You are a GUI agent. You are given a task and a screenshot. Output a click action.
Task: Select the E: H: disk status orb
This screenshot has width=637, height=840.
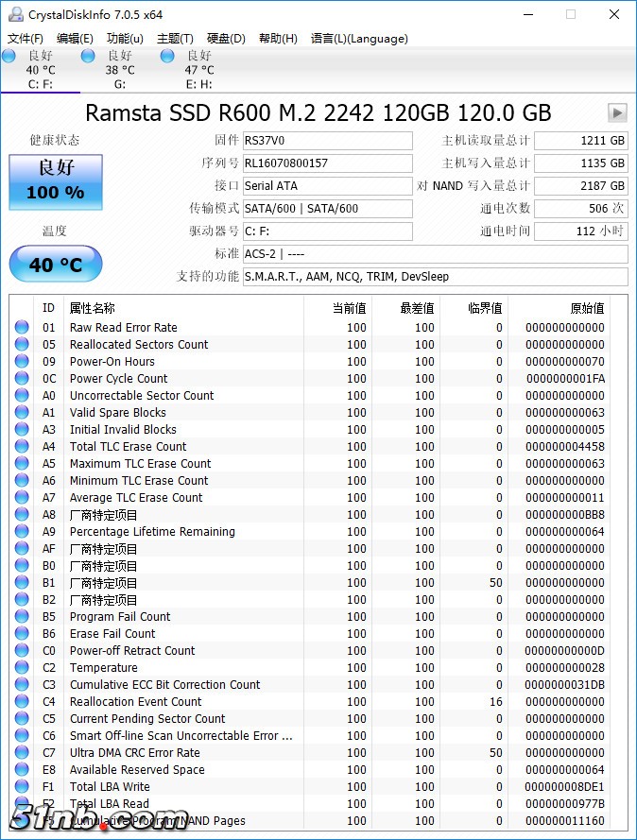click(x=168, y=57)
